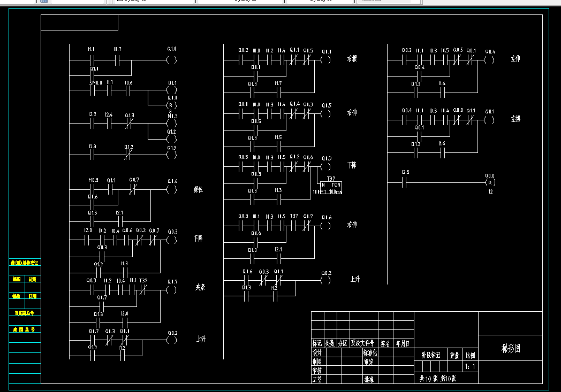Select the I0.6 contact label

[128, 82]
